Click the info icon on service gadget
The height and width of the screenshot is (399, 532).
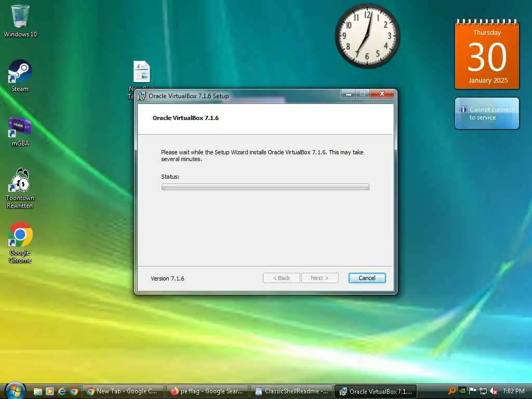pyautogui.click(x=463, y=110)
